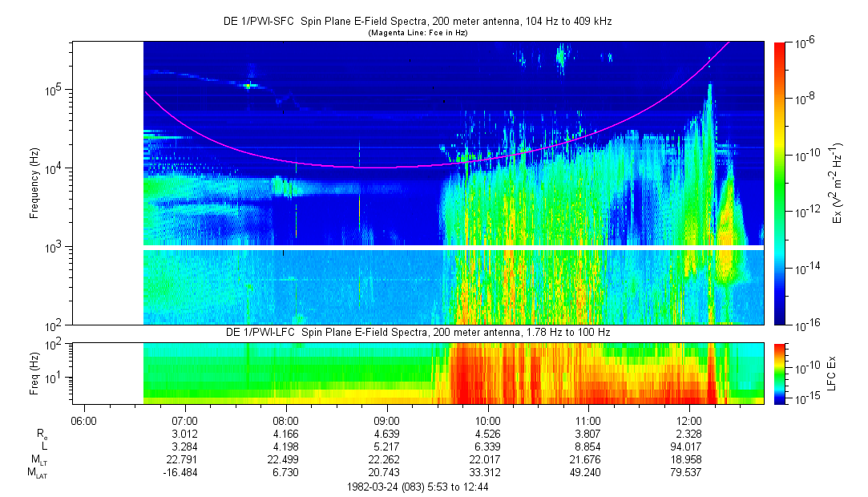Click the MLT row label

[x=38, y=460]
